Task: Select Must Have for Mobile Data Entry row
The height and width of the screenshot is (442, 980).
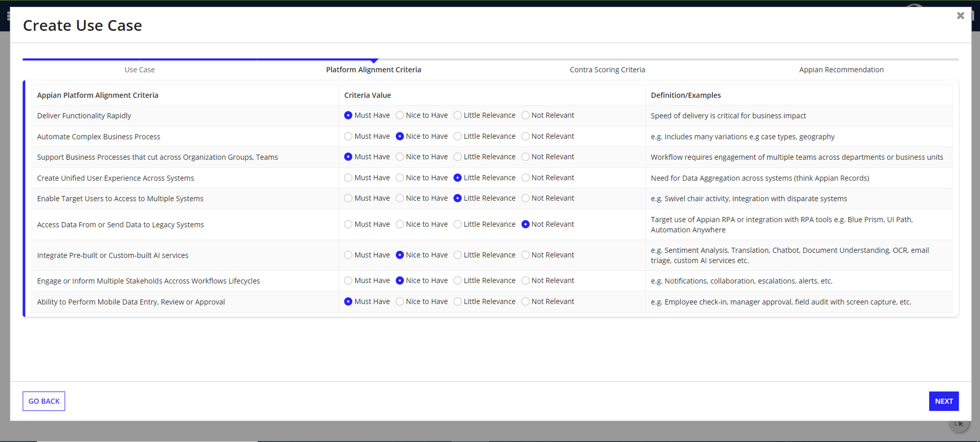Action: click(348, 301)
